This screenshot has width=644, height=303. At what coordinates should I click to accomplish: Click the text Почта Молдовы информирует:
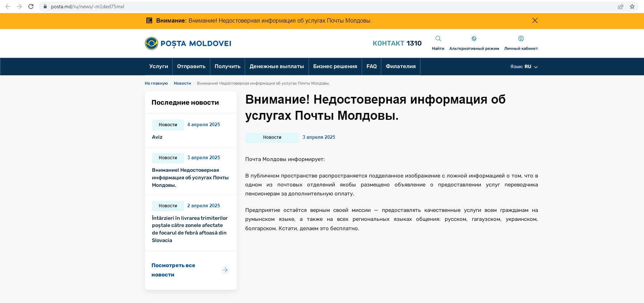(285, 159)
